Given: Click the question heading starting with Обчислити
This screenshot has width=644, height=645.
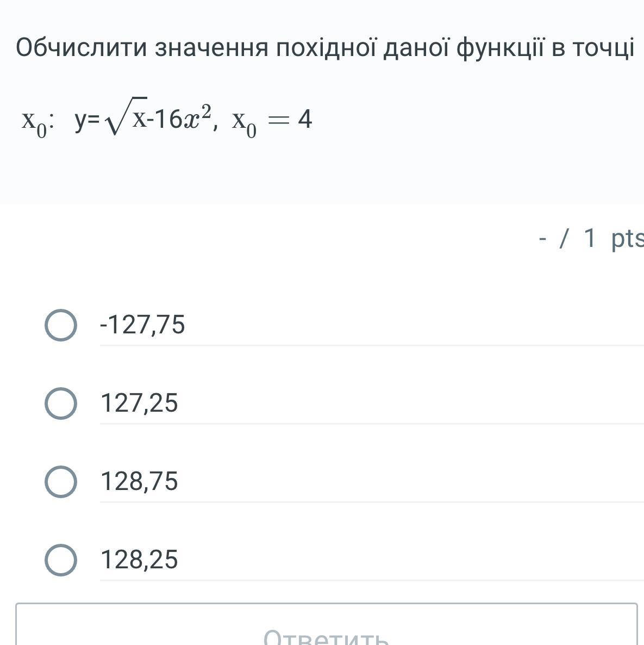Looking at the screenshot, I should pyautogui.click(x=324, y=48).
